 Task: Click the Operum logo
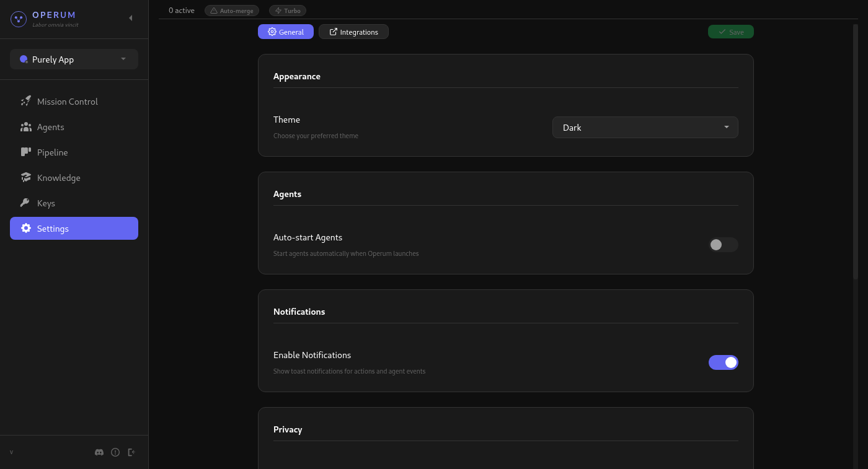(x=18, y=19)
